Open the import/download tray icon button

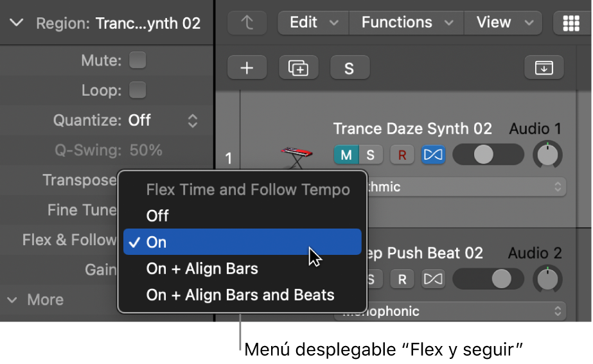click(544, 67)
